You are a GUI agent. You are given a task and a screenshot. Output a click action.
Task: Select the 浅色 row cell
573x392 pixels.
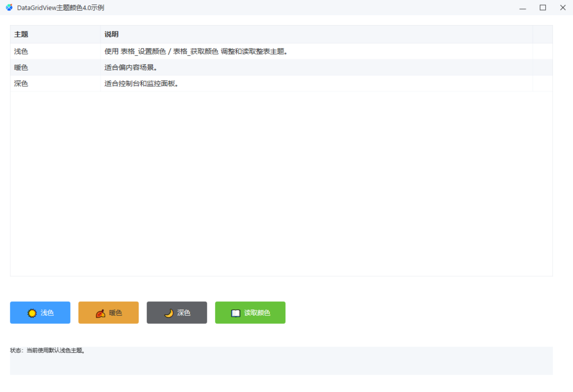coord(55,51)
